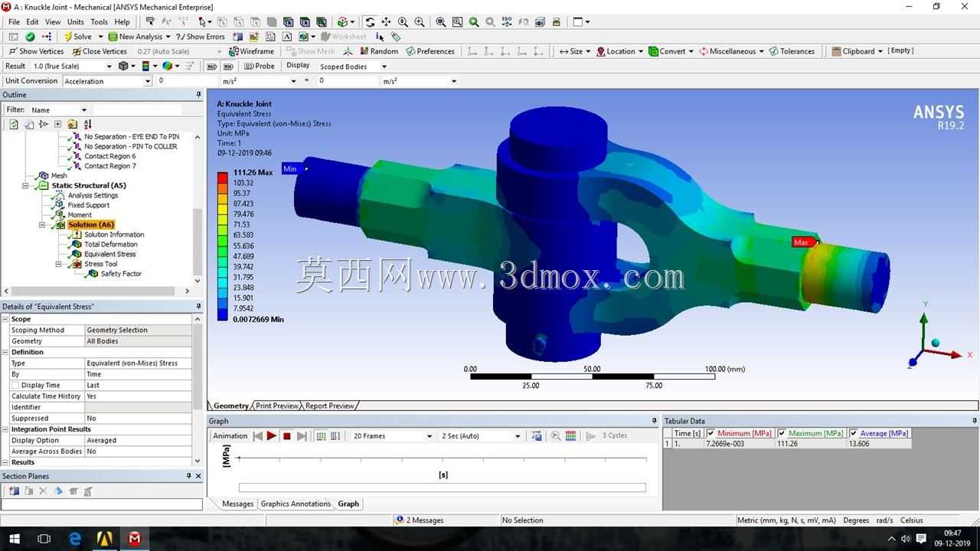Click the green checkmark toolbar icon
The width and height of the screenshot is (980, 551).
pyautogui.click(x=30, y=36)
